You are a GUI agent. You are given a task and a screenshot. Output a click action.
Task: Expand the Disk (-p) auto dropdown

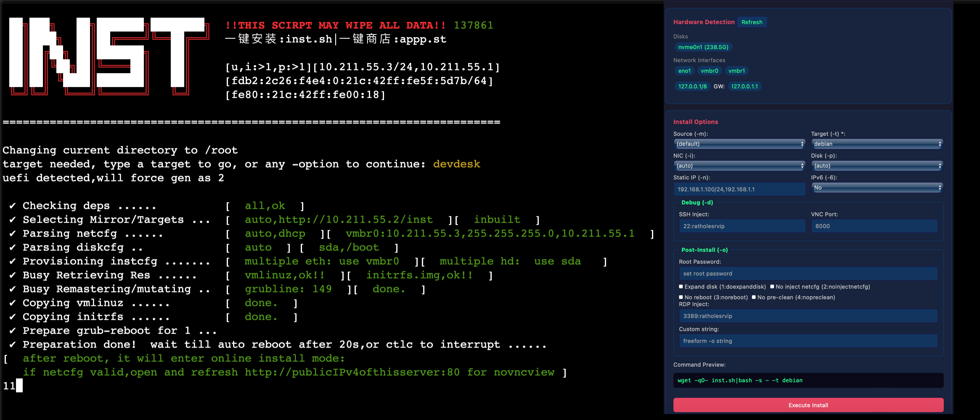point(877,166)
